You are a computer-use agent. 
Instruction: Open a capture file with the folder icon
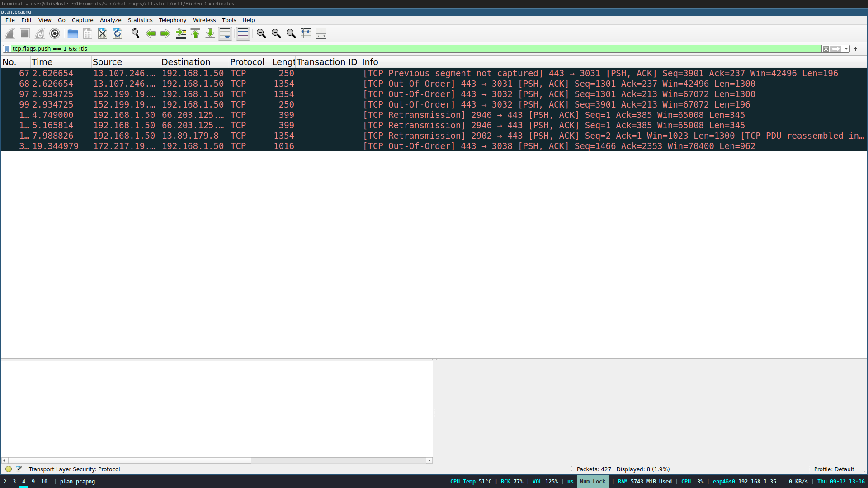coord(73,33)
